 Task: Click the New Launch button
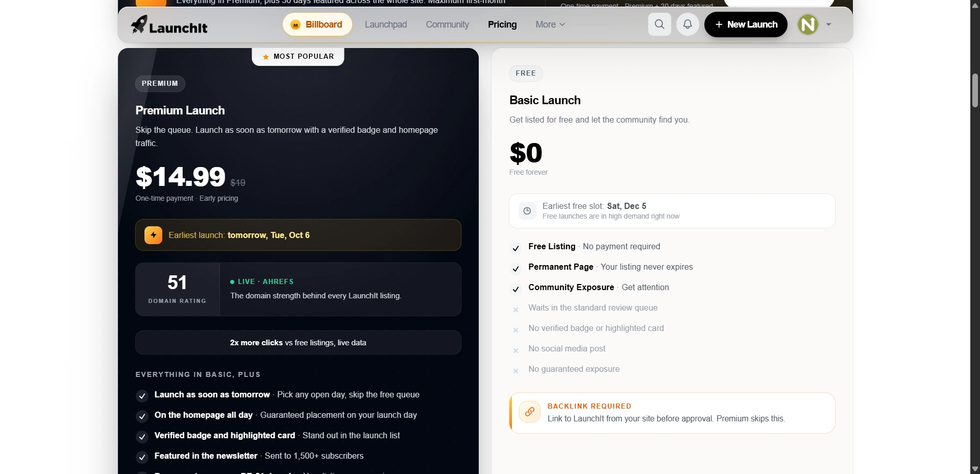746,25
